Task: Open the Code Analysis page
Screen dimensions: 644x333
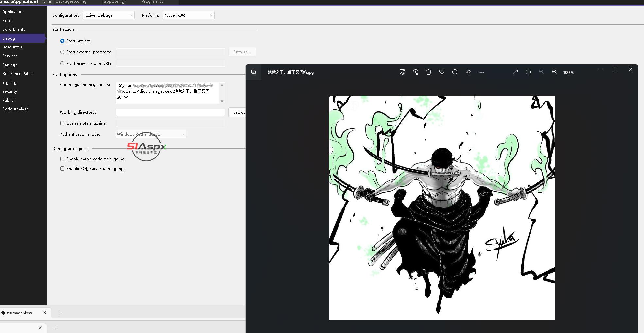Action: 15,109
